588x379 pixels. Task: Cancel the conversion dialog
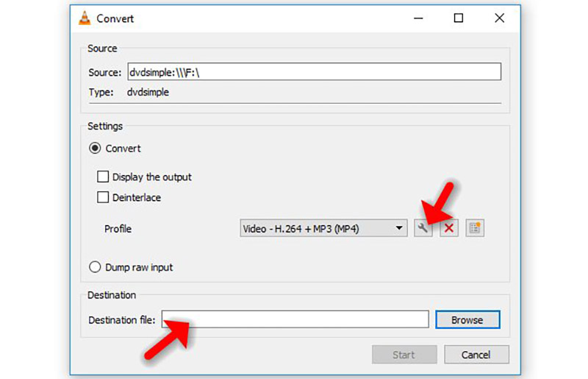click(x=476, y=355)
